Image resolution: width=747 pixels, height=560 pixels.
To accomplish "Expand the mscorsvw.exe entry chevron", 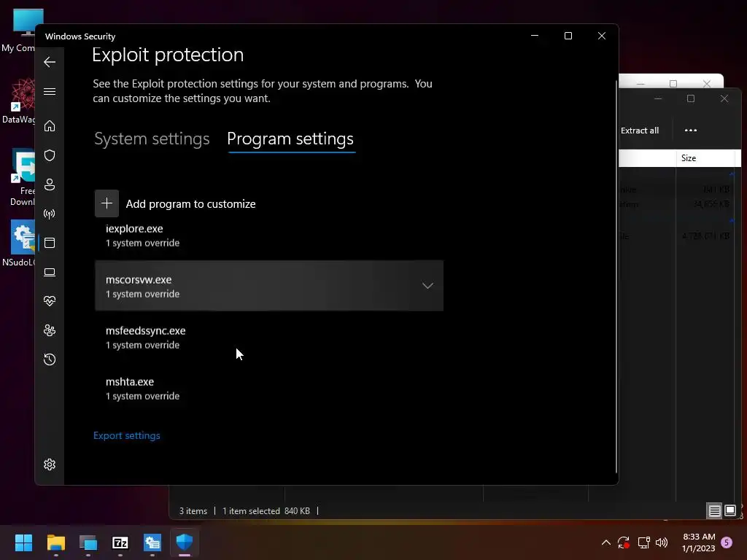I will pyautogui.click(x=427, y=286).
